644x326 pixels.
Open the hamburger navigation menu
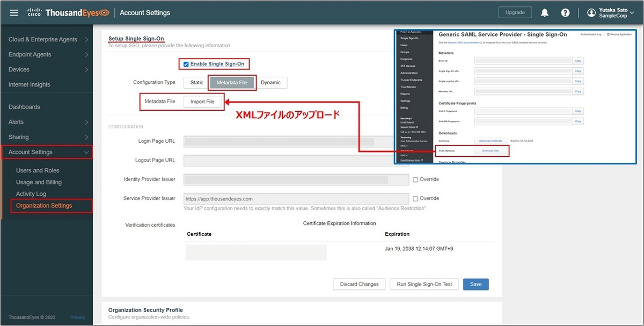(x=14, y=12)
